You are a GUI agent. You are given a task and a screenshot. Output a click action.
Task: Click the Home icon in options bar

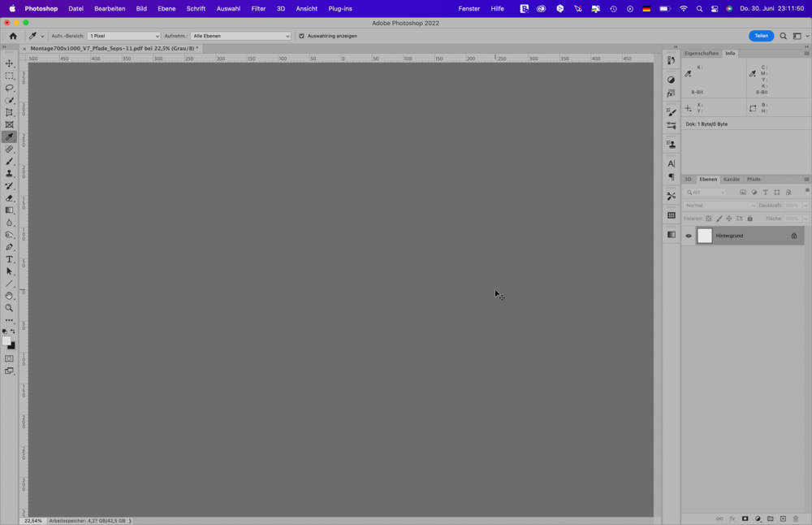[13, 36]
